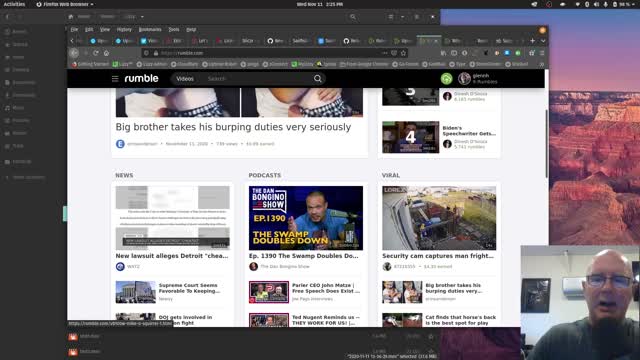Viewport: 640px width, 360px height.
Task: Click search icon in Files window
Action: click(x=353, y=17)
